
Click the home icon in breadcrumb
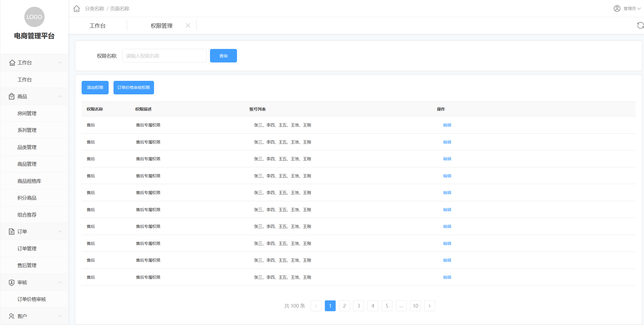77,9
